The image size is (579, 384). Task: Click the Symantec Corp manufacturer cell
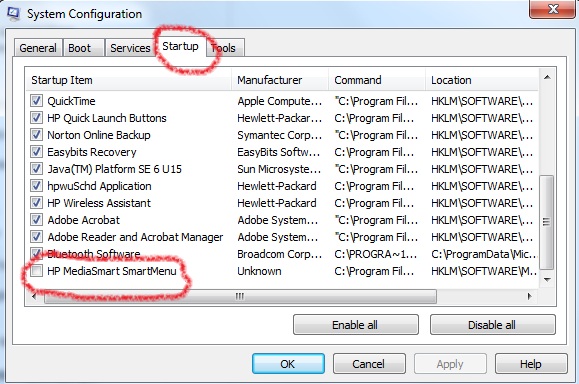pyautogui.click(x=280, y=135)
